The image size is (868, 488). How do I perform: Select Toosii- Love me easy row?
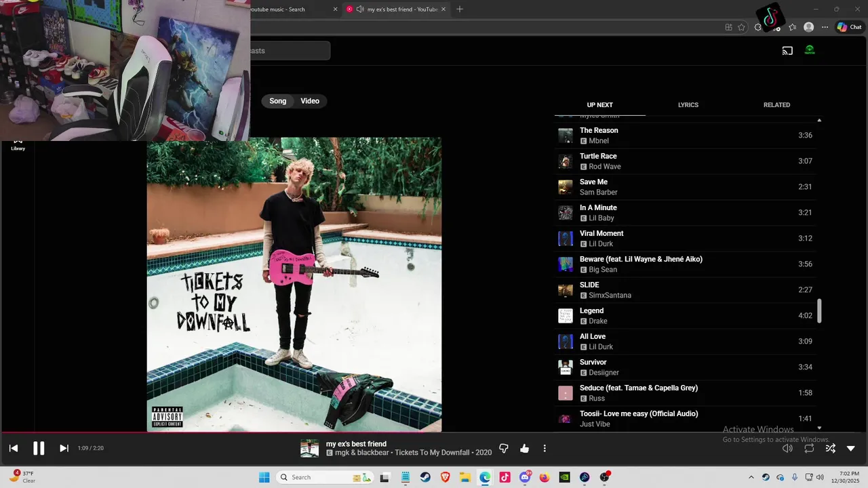click(685, 419)
